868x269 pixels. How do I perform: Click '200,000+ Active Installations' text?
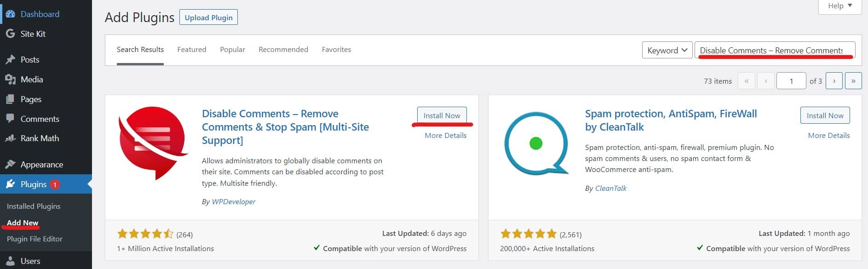[547, 249]
